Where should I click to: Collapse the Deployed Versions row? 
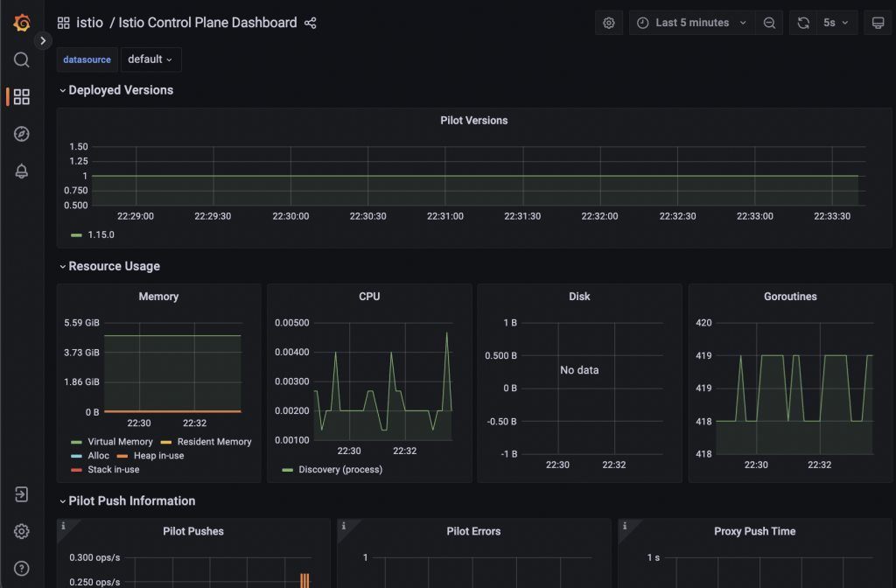[x=115, y=90]
